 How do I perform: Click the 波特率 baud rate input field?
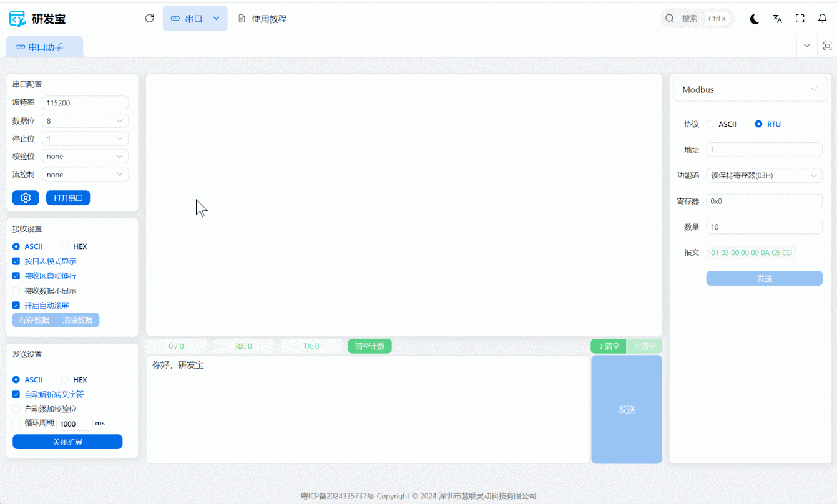pos(85,103)
